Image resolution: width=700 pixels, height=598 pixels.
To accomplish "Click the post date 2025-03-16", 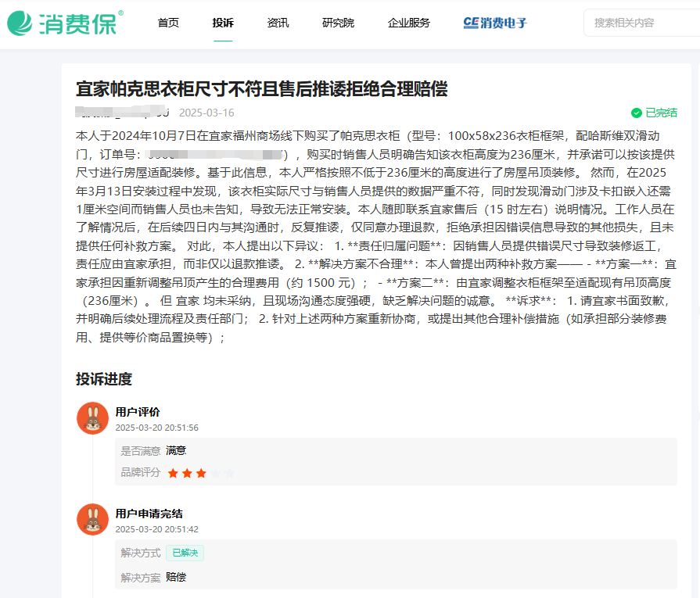I will [206, 113].
